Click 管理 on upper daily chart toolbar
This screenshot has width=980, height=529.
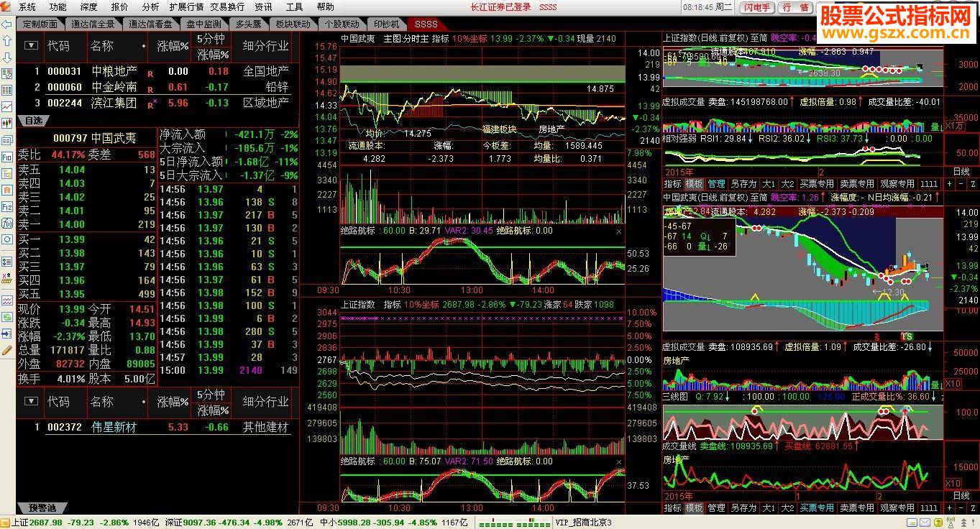(x=716, y=184)
